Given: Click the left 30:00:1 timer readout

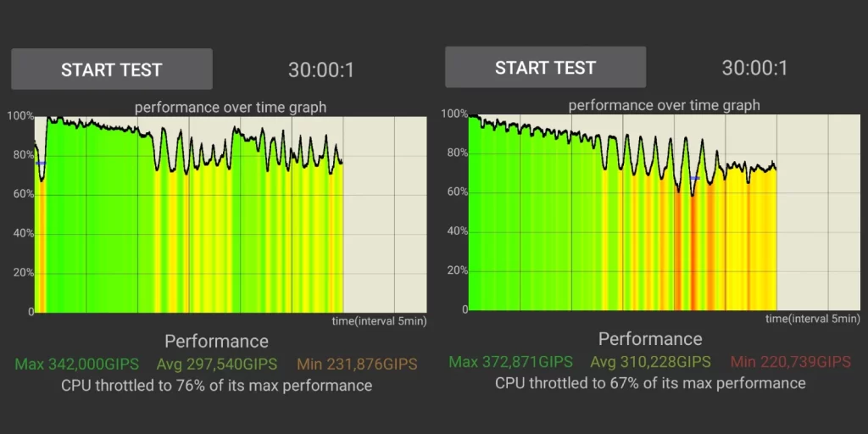Looking at the screenshot, I should pyautogui.click(x=320, y=70).
